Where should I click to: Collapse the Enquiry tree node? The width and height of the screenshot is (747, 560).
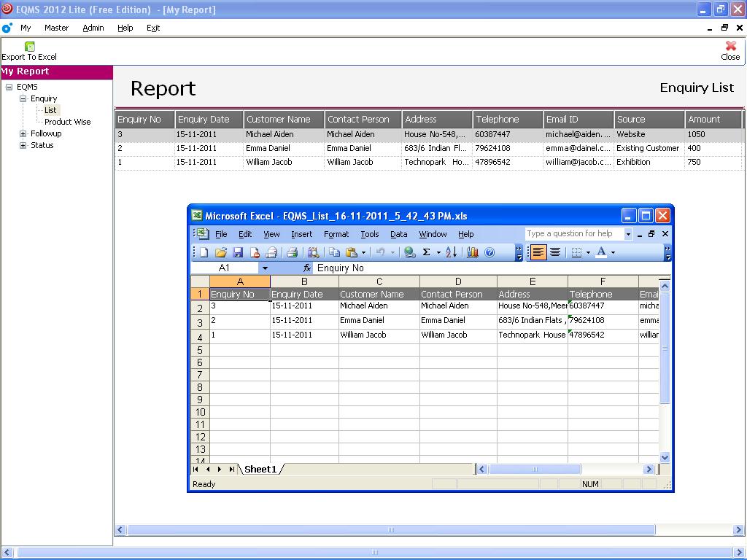pos(23,98)
